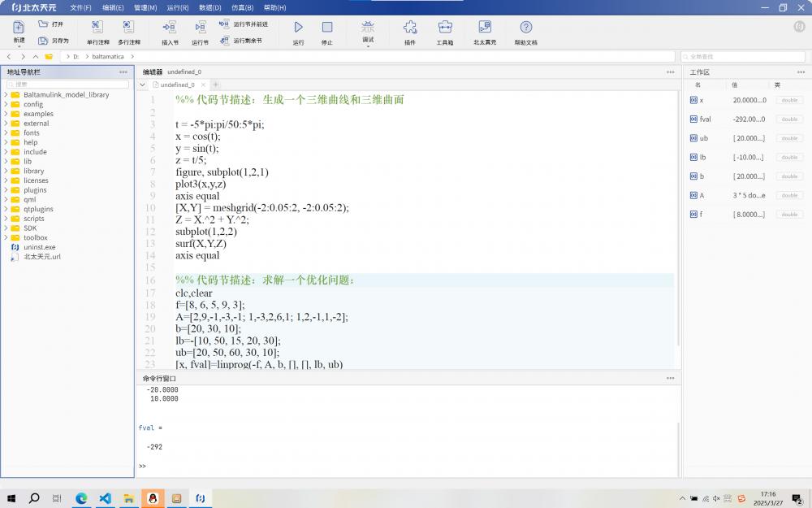
Task: Expand the toolbox folder tree node
Action: 6,238
